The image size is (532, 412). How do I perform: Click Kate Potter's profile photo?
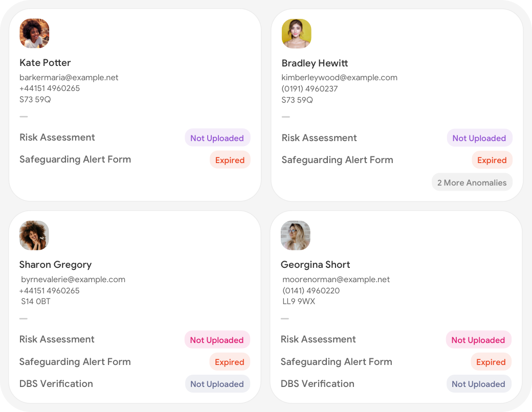(34, 34)
